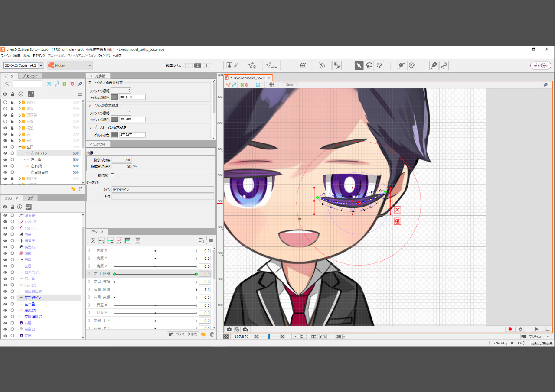Image resolution: width=555 pixels, height=392 pixels.
Task: Set edit level to 1
Action: [x=189, y=65]
